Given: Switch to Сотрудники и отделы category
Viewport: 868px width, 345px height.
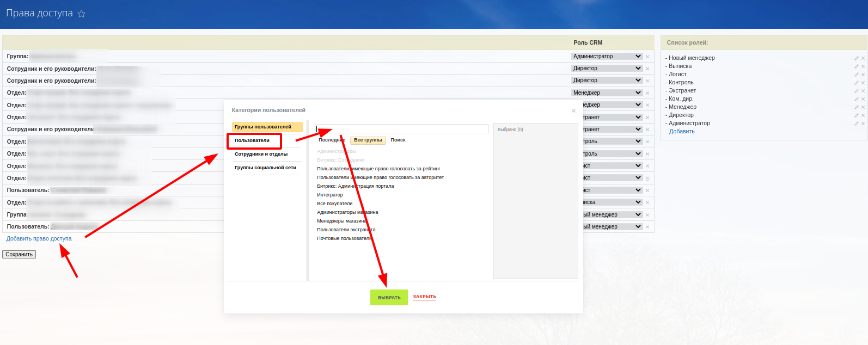Looking at the screenshot, I should pyautogui.click(x=261, y=154).
